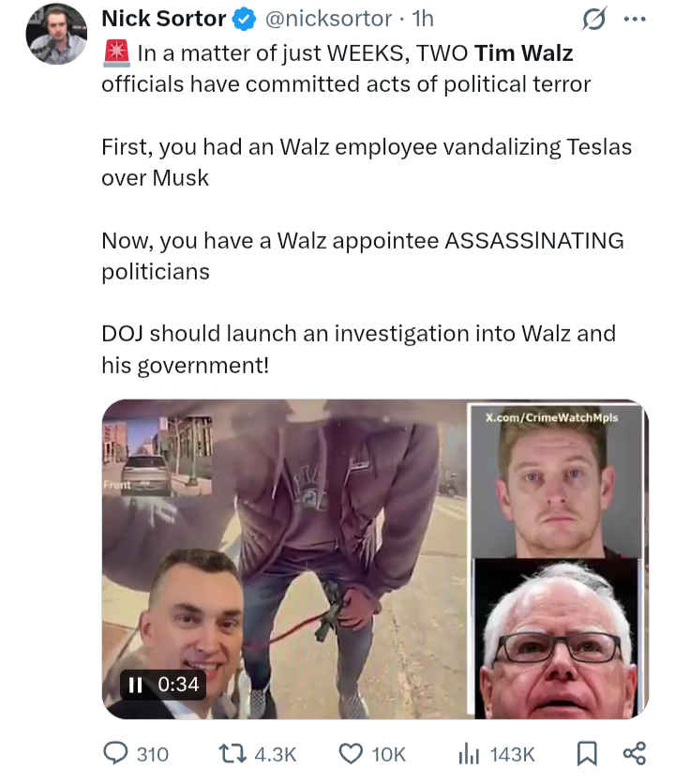This screenshot has width=675, height=784.
Task: Open the embedded video thumbnail
Action: (375, 559)
